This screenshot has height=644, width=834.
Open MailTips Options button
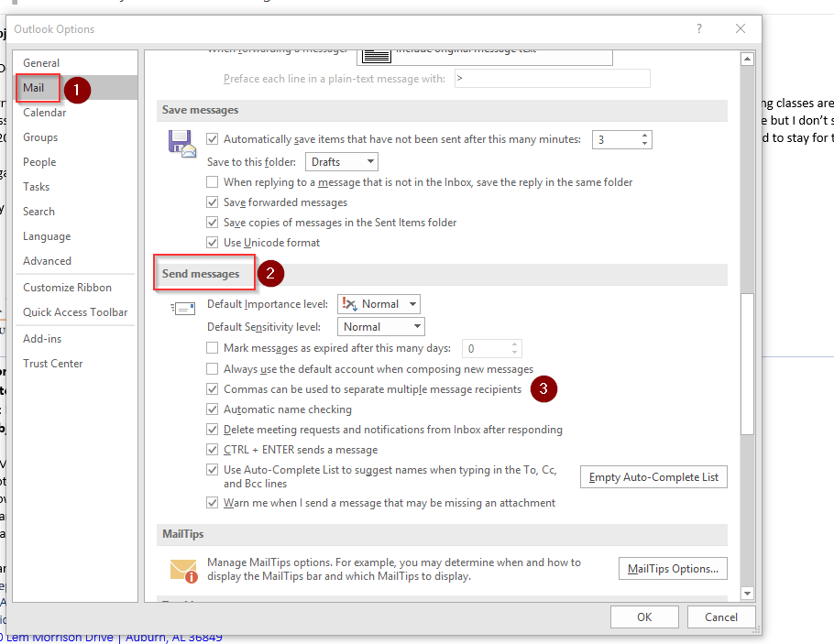[673, 569]
